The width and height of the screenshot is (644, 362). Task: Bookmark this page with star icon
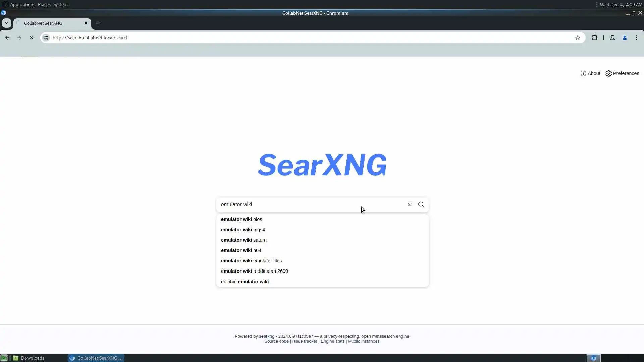coord(577,38)
